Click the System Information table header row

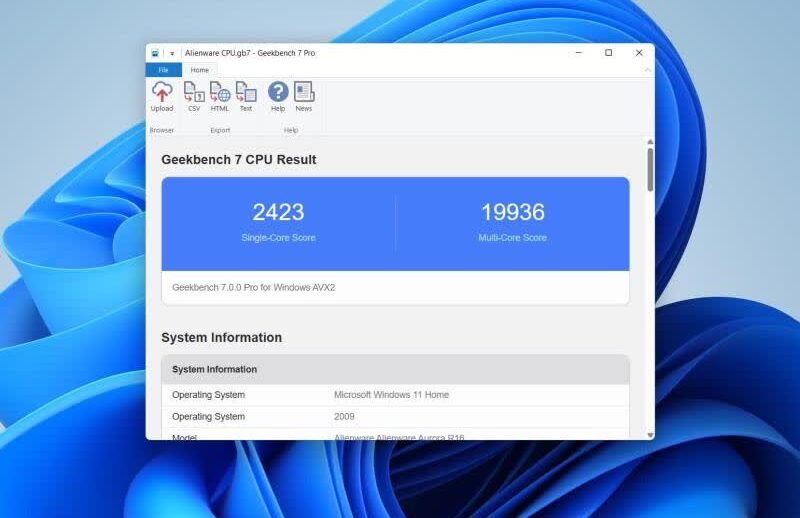click(395, 369)
